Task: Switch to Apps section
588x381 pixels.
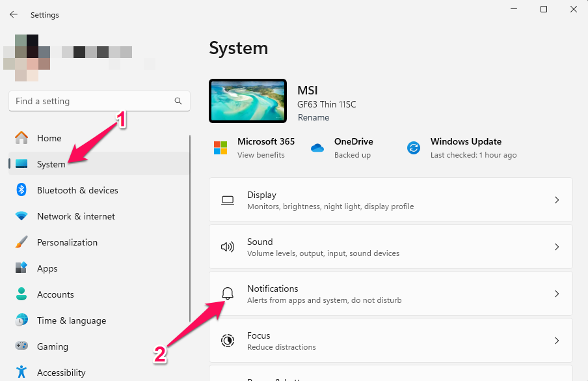Action: click(99, 268)
